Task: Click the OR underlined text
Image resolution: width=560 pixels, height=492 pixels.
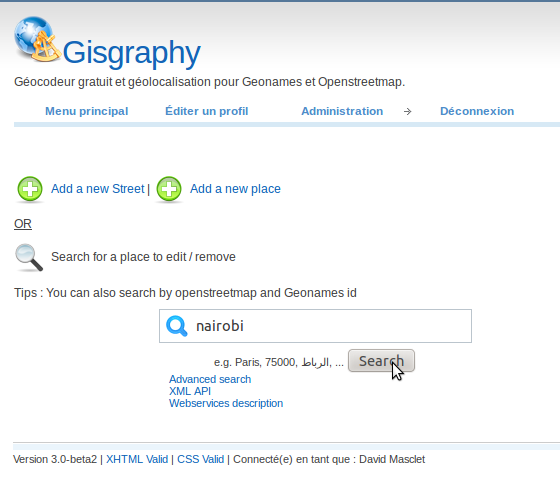Action: click(x=23, y=224)
